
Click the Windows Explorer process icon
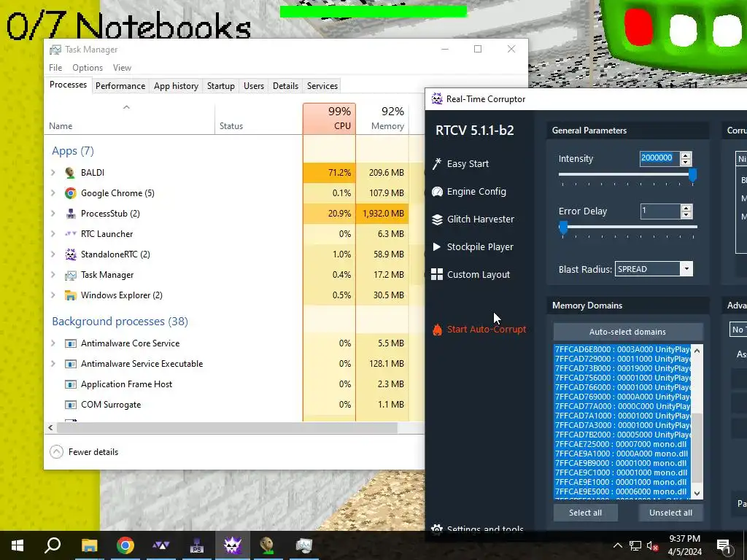(x=71, y=295)
